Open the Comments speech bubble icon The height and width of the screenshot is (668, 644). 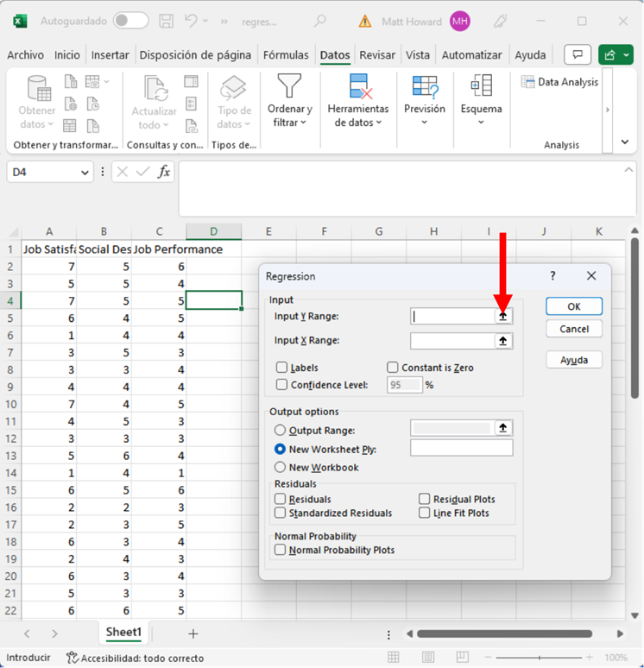pyautogui.click(x=578, y=55)
